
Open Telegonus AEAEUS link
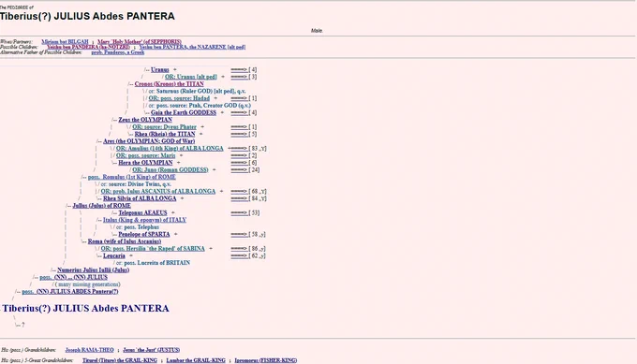point(142,212)
